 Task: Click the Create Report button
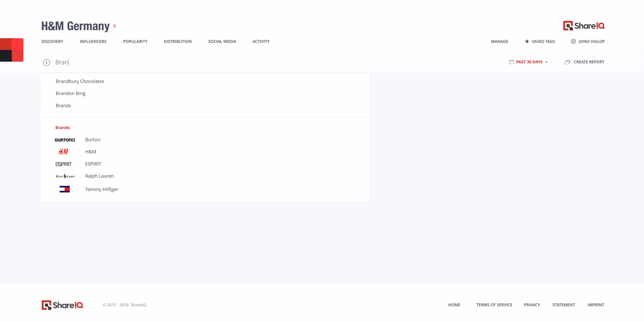[589, 62]
